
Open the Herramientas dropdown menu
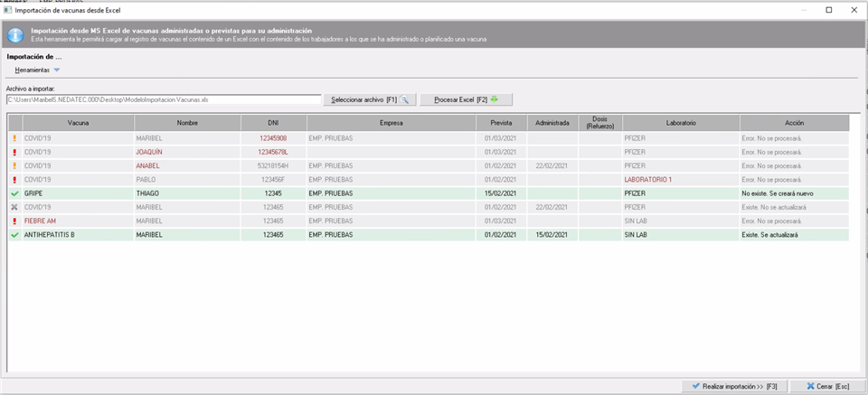[x=37, y=70]
